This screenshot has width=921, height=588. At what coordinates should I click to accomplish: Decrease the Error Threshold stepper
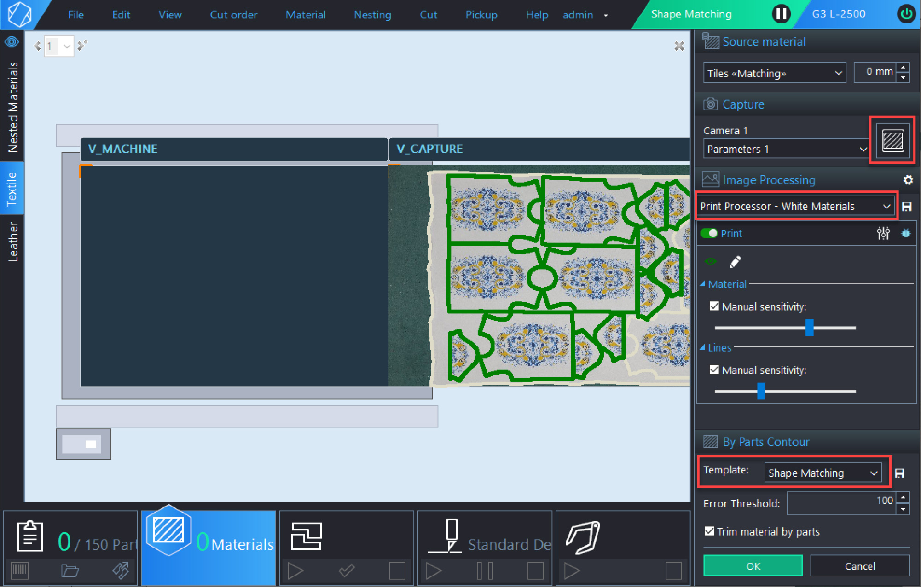click(x=903, y=509)
